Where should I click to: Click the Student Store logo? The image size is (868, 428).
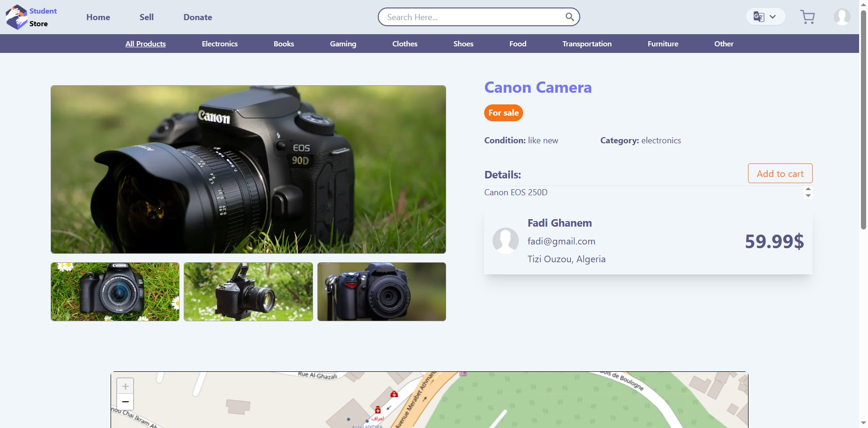[x=31, y=17]
